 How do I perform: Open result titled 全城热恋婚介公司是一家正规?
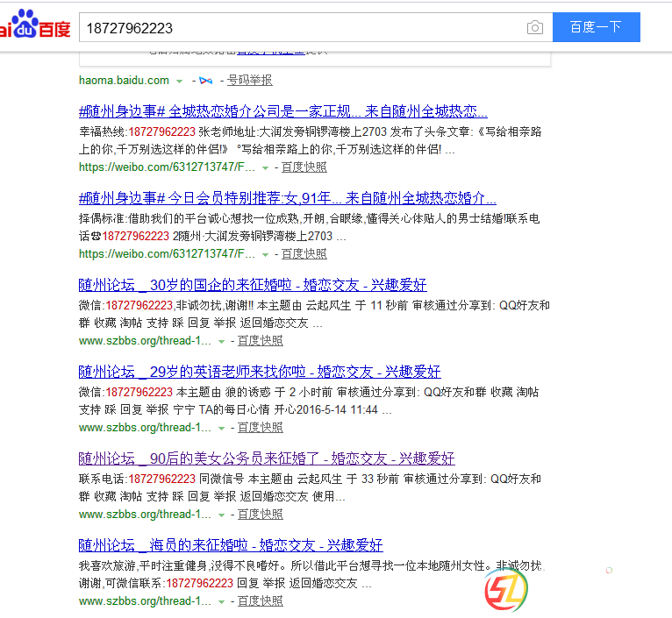click(282, 111)
